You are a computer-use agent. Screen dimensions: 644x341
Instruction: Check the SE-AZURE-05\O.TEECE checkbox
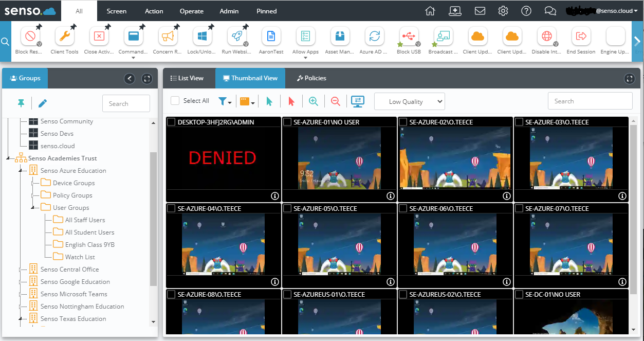pyautogui.click(x=287, y=208)
